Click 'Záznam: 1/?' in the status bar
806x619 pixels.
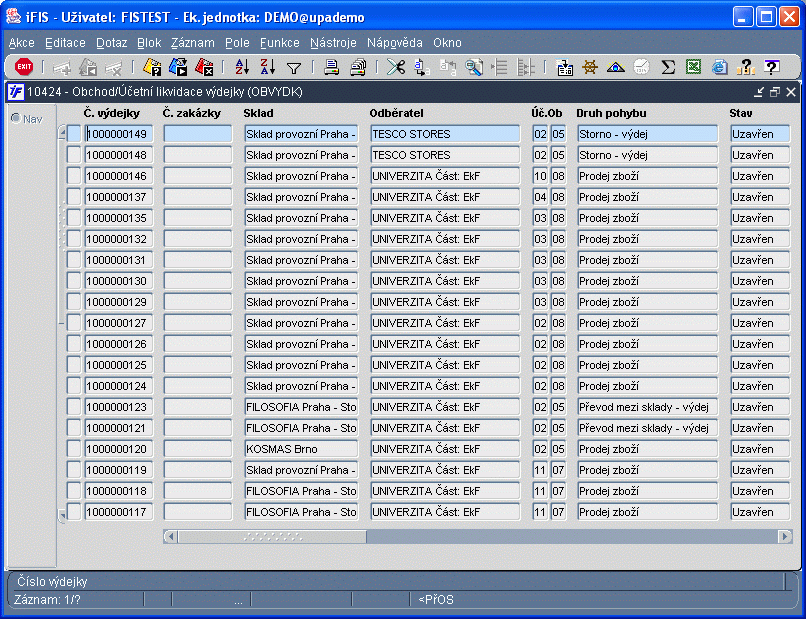tap(47, 599)
